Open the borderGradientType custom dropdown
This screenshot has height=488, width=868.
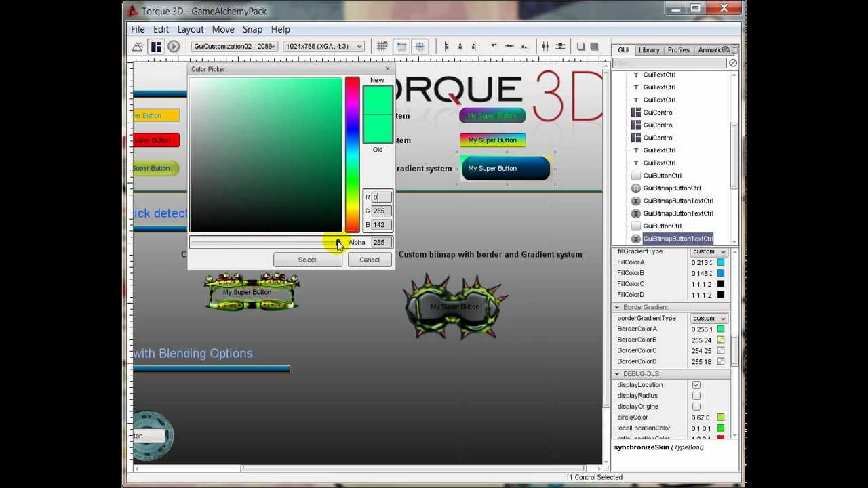click(x=709, y=318)
